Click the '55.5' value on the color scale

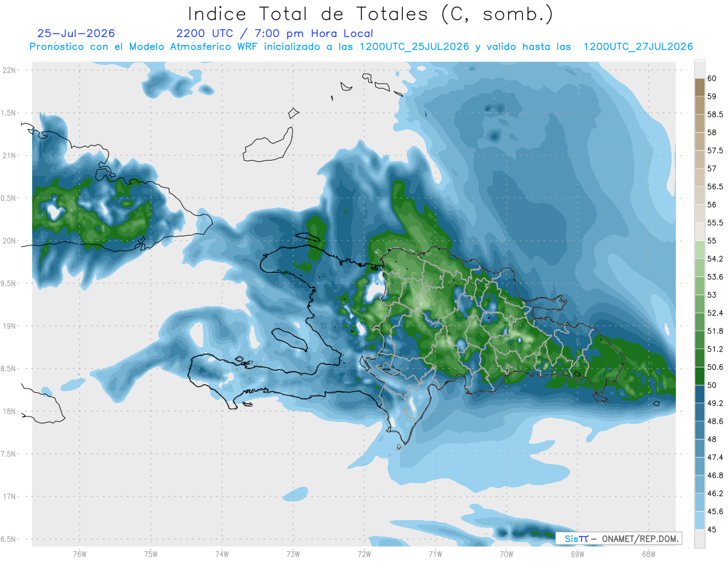click(716, 222)
